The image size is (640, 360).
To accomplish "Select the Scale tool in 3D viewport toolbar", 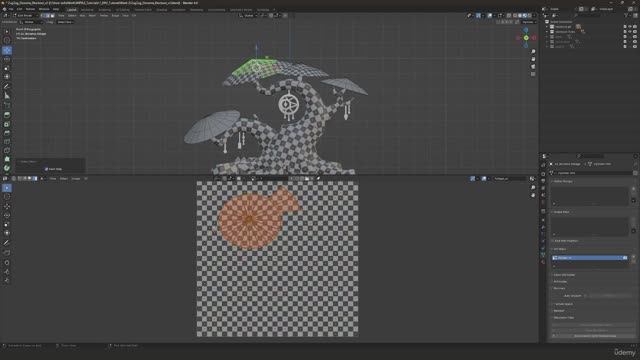I will [7, 68].
